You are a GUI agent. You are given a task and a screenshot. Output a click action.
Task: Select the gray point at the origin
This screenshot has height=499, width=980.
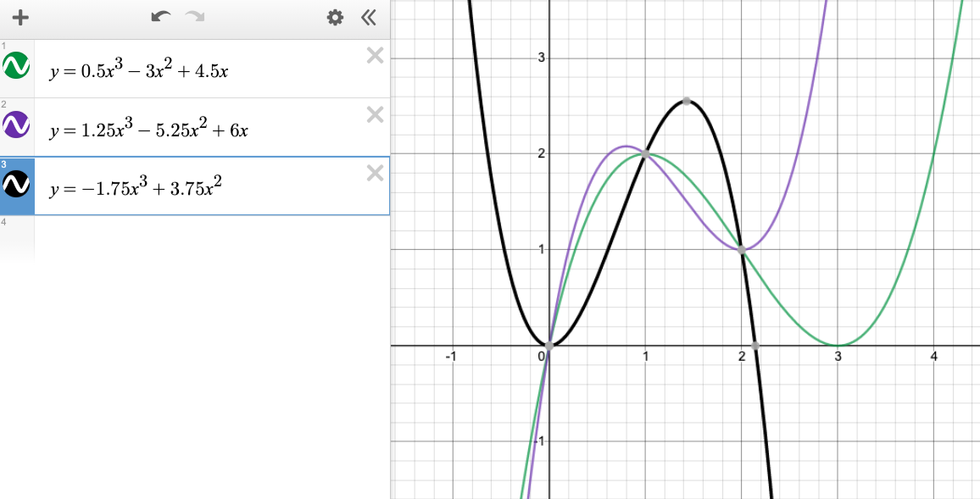click(549, 346)
